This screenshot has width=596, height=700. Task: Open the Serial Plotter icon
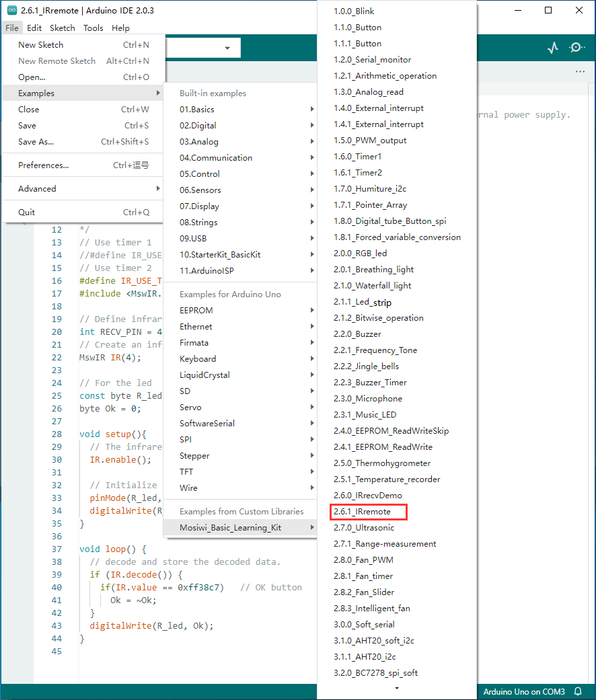(x=553, y=48)
